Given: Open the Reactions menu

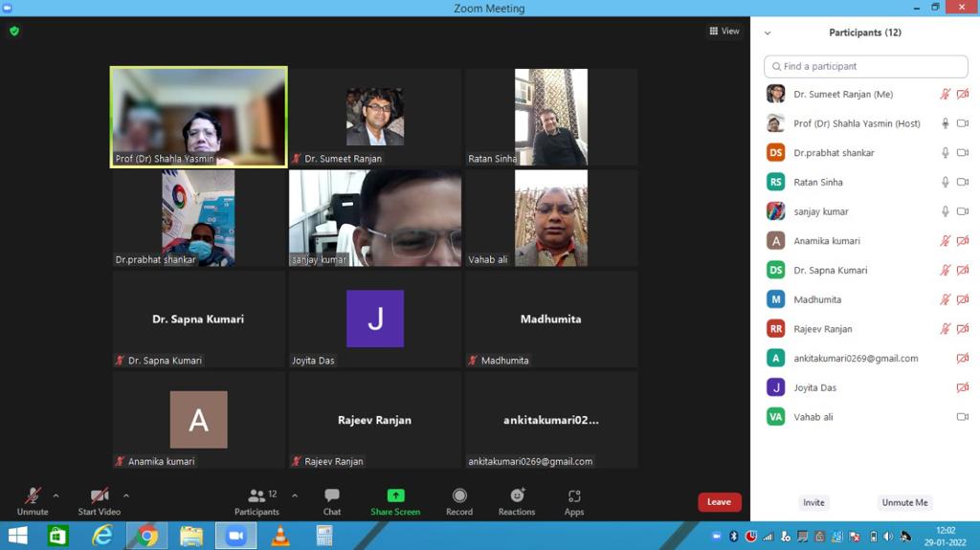Looking at the screenshot, I should coord(517,500).
